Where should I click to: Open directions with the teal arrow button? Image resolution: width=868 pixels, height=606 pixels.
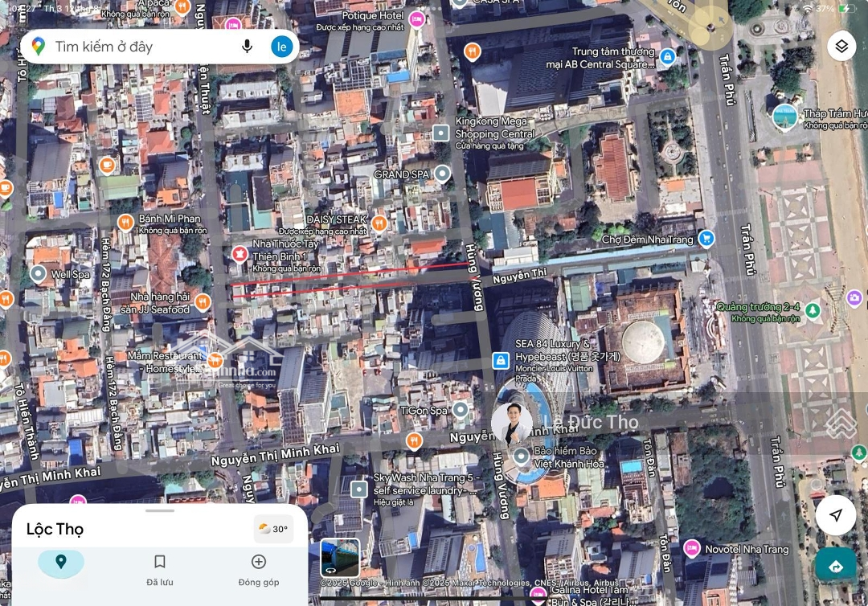click(x=836, y=566)
